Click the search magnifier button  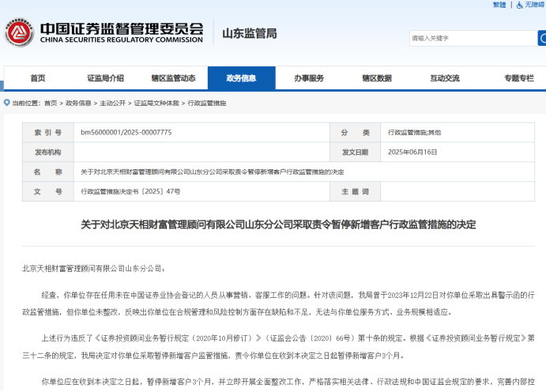542,38
